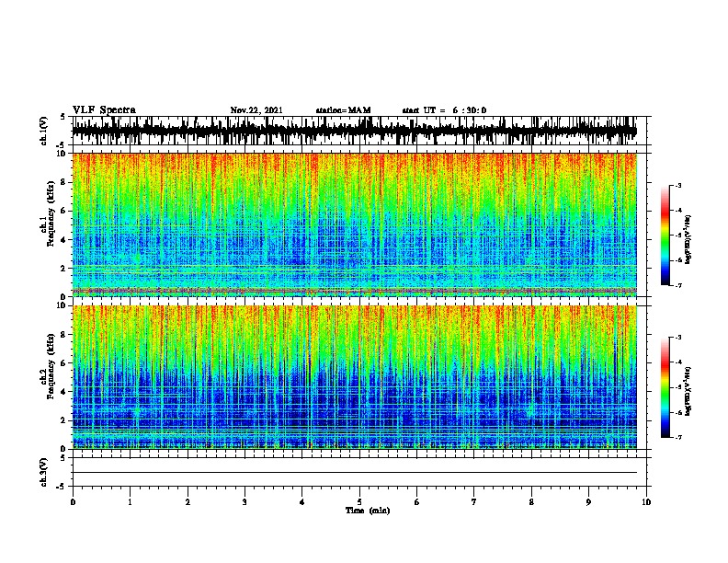This screenshot has width=728, height=563.
Task: Click the time axis tick label "8"
Action: click(x=531, y=502)
